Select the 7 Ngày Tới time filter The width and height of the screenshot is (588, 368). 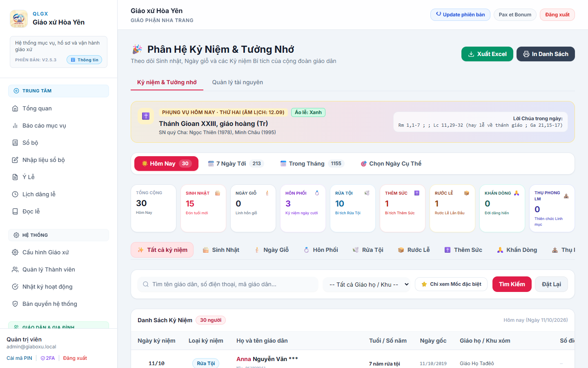point(236,164)
